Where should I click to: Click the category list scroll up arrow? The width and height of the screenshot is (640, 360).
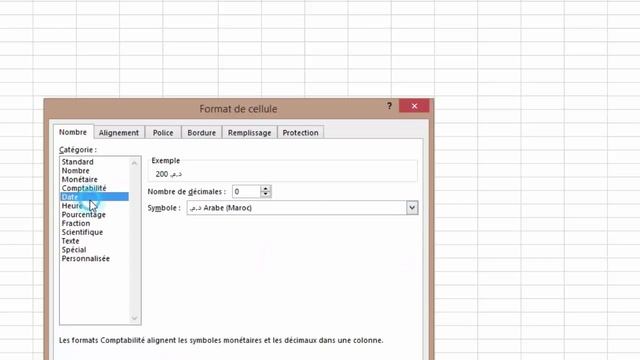pos(134,163)
